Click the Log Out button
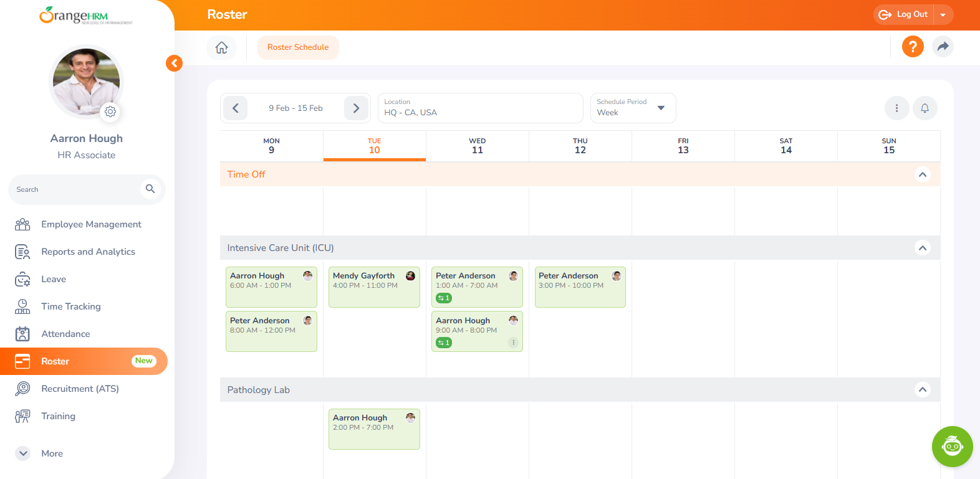Image resolution: width=980 pixels, height=479 pixels. (x=904, y=15)
